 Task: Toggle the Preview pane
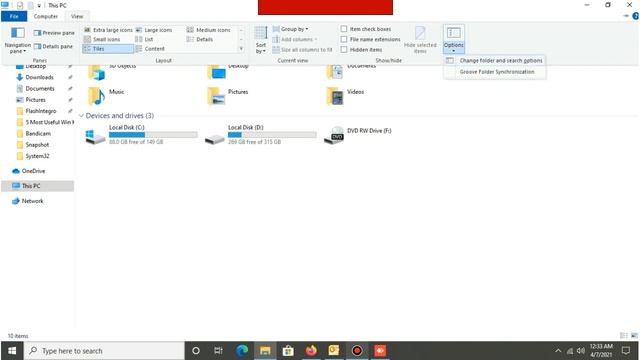[x=54, y=33]
